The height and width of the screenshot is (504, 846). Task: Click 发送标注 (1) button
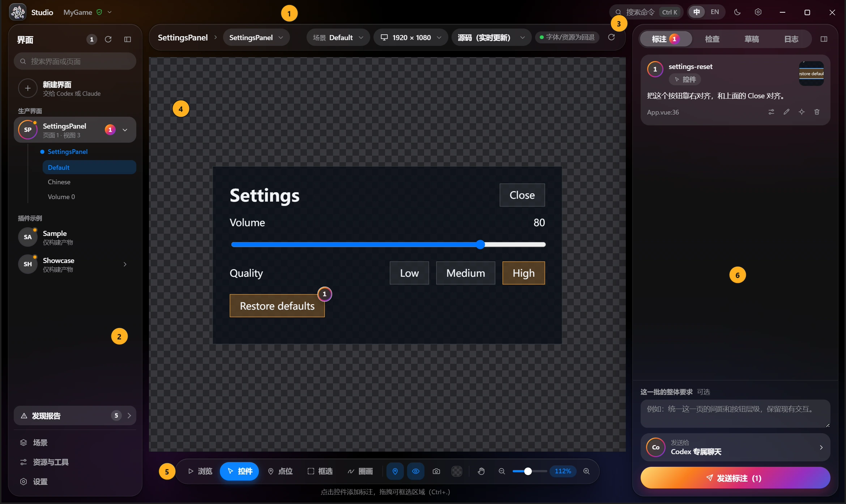pos(735,478)
